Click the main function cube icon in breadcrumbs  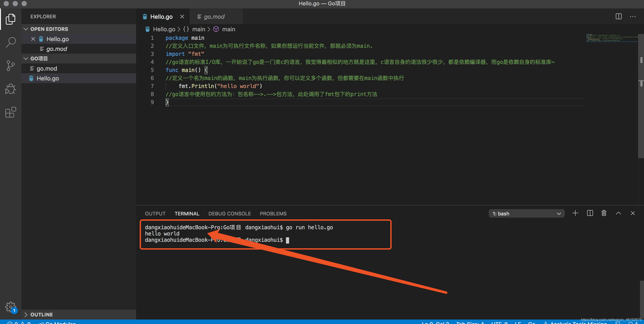click(216, 29)
